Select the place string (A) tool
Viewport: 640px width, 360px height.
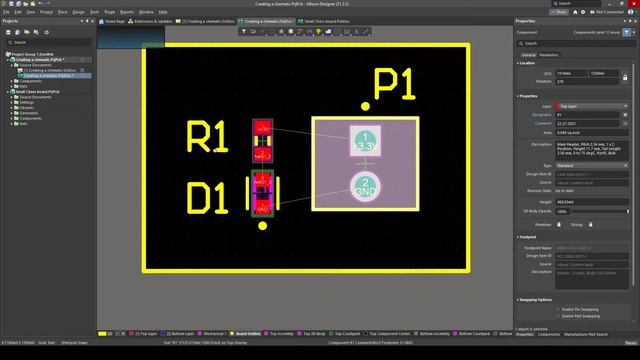[x=356, y=31]
